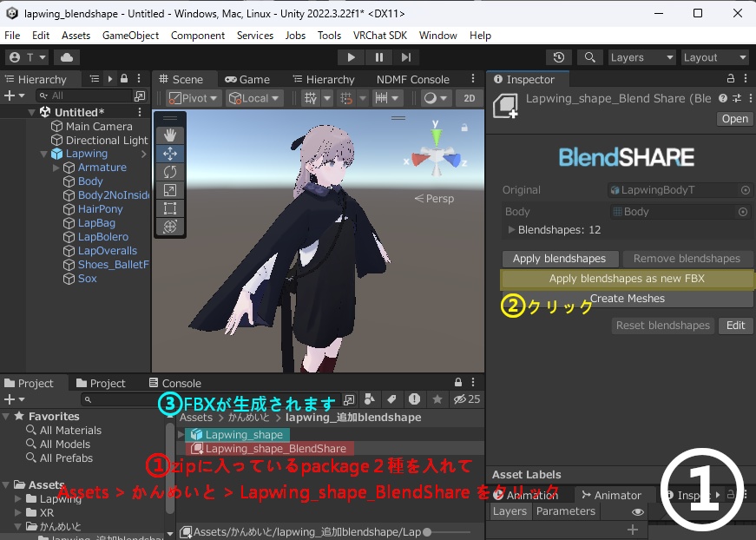Select the Hand view tool
This screenshot has height=540, width=756.
pos(170,135)
